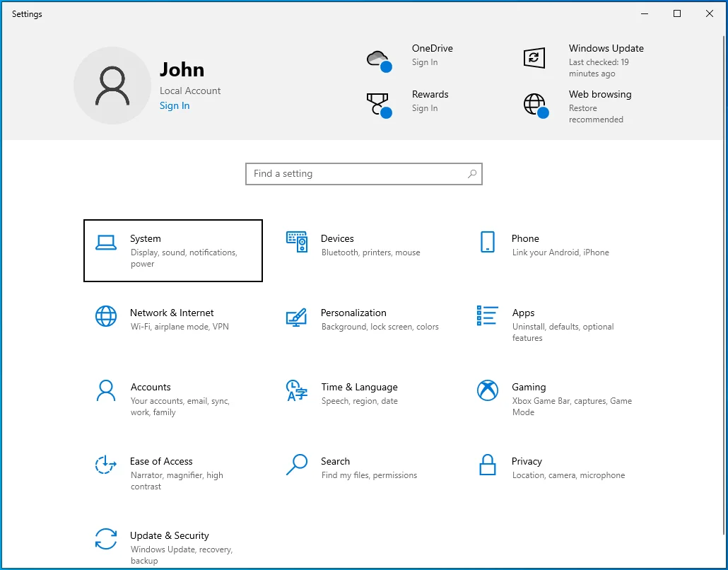Viewport: 728px width, 570px height.
Task: Click 'Sign In' under Rewards
Action: 425,108
